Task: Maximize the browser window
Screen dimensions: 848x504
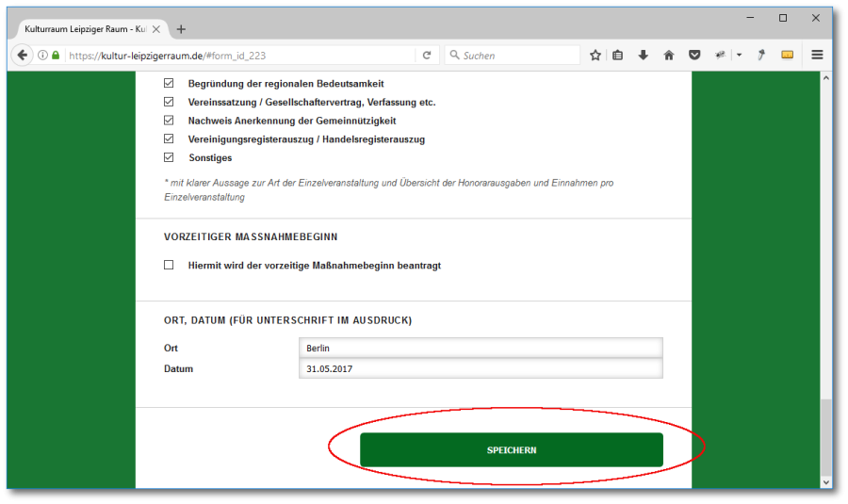Action: (783, 18)
